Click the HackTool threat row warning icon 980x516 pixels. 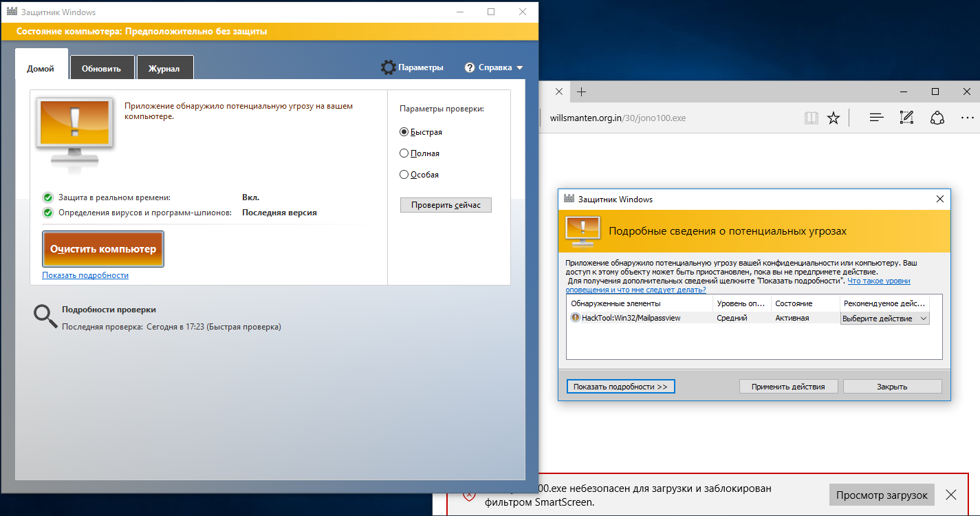point(576,318)
